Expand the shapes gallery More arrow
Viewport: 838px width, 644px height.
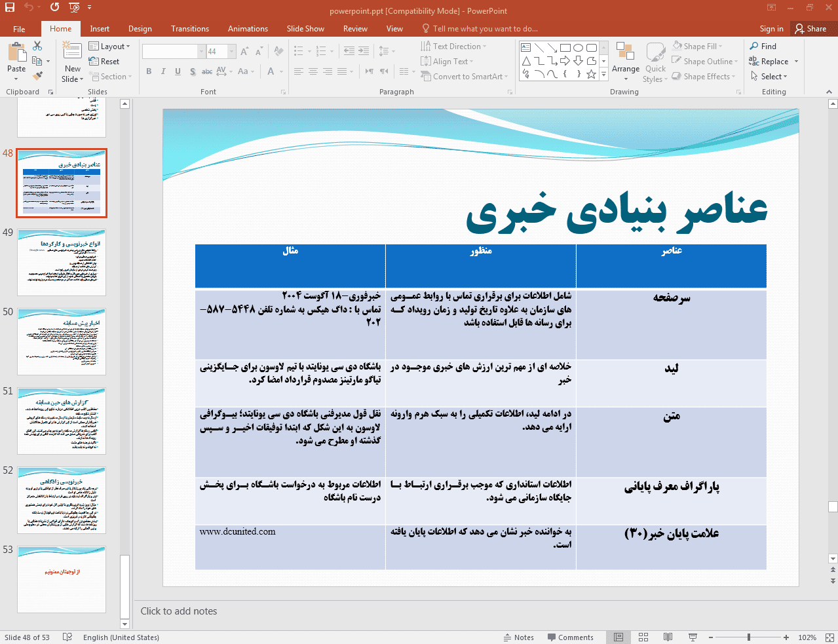point(603,75)
